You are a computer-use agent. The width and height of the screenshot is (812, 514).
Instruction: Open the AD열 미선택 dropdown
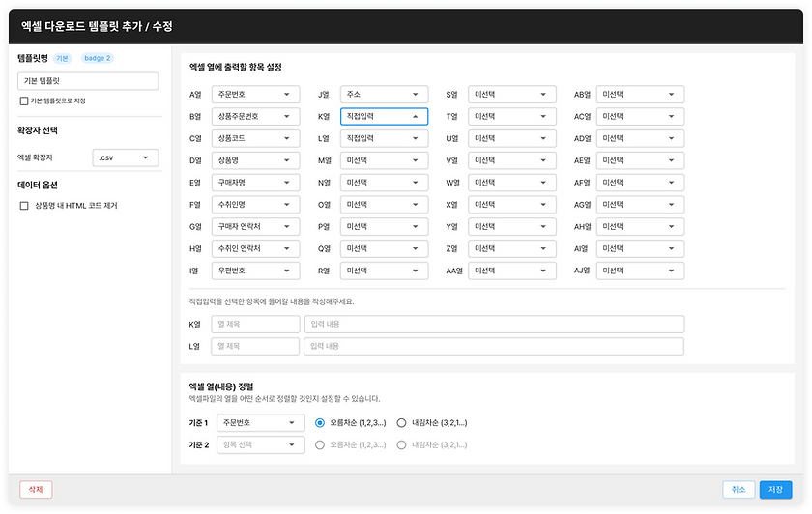tap(640, 139)
